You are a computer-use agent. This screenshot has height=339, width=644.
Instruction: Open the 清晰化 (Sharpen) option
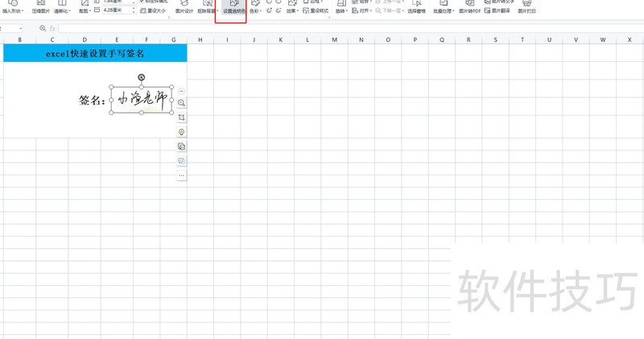(62, 6)
